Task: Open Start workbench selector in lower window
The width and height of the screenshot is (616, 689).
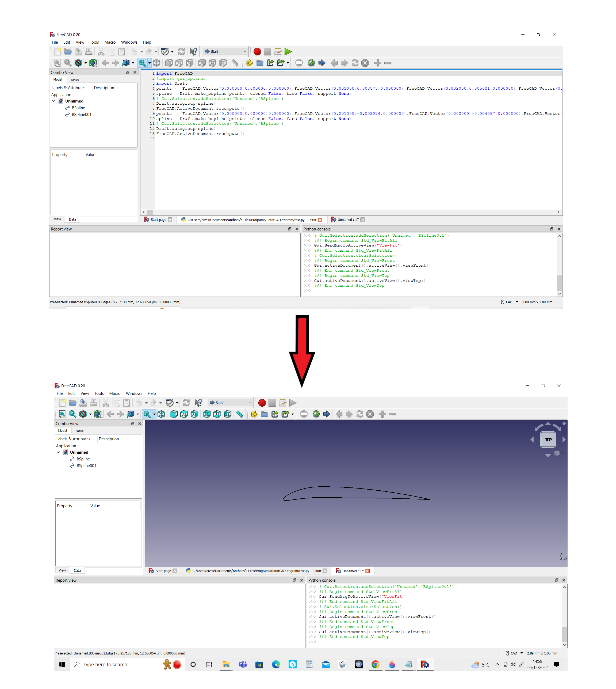Action: click(230, 403)
